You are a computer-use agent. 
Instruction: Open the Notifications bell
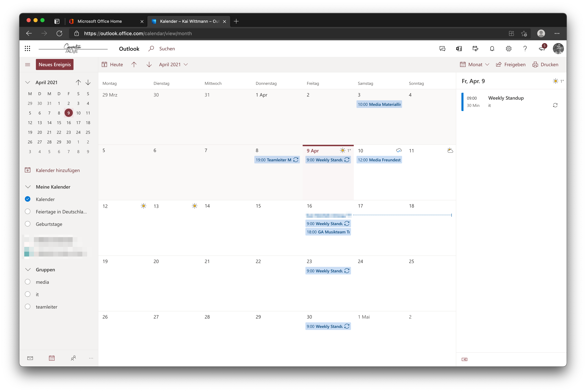point(492,48)
